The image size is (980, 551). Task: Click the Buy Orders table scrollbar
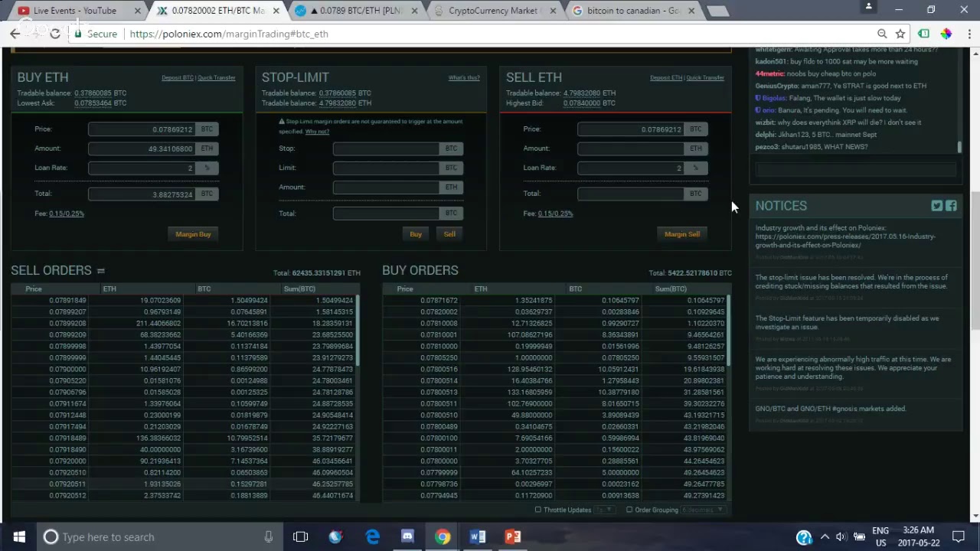coord(728,329)
